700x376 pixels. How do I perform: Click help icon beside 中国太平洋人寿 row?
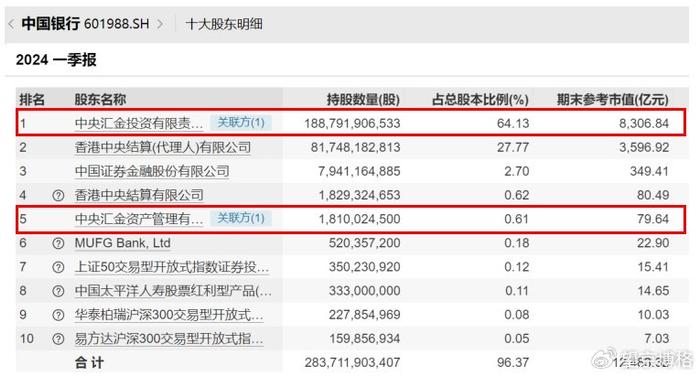tap(58, 291)
